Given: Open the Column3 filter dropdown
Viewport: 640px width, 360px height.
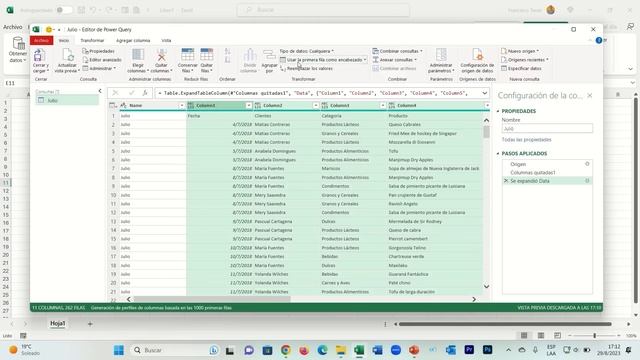Looking at the screenshot, I should pyautogui.click(x=382, y=106).
